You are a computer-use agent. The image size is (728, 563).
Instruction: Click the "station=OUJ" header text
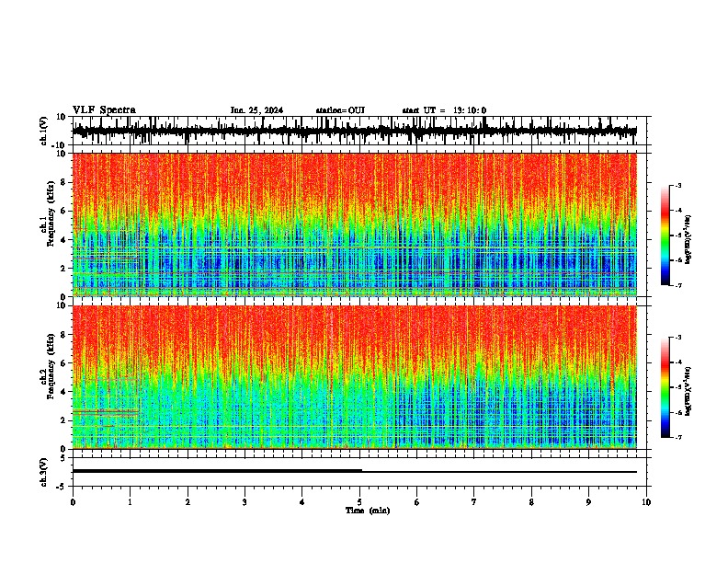[340, 110]
